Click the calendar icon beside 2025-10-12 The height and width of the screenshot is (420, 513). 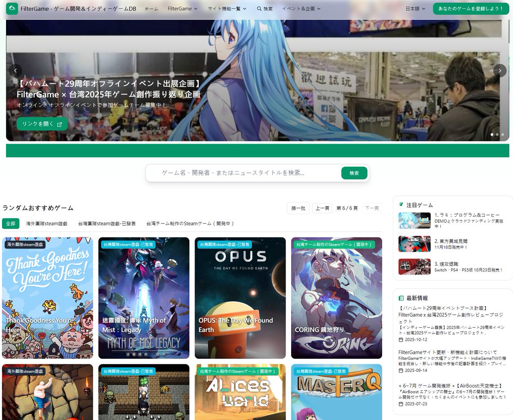401,340
